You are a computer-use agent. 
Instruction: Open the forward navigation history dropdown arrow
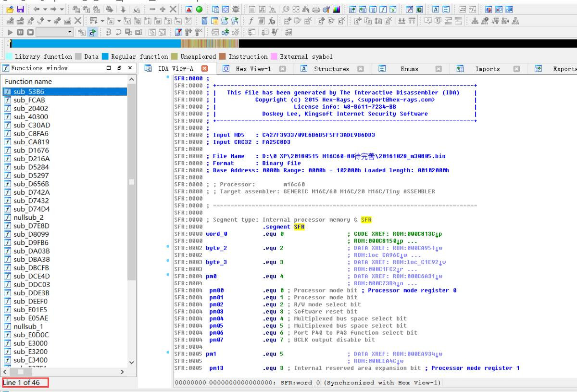[62, 9]
